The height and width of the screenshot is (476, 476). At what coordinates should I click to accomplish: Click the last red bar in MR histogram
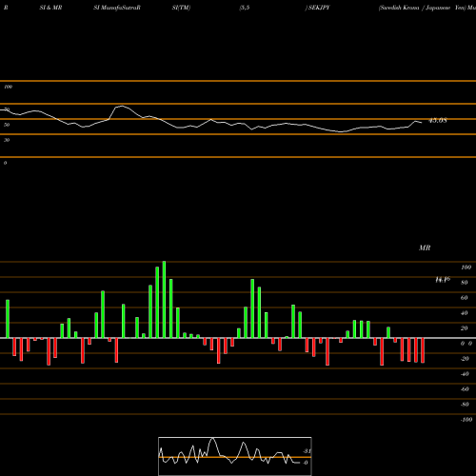point(423,350)
